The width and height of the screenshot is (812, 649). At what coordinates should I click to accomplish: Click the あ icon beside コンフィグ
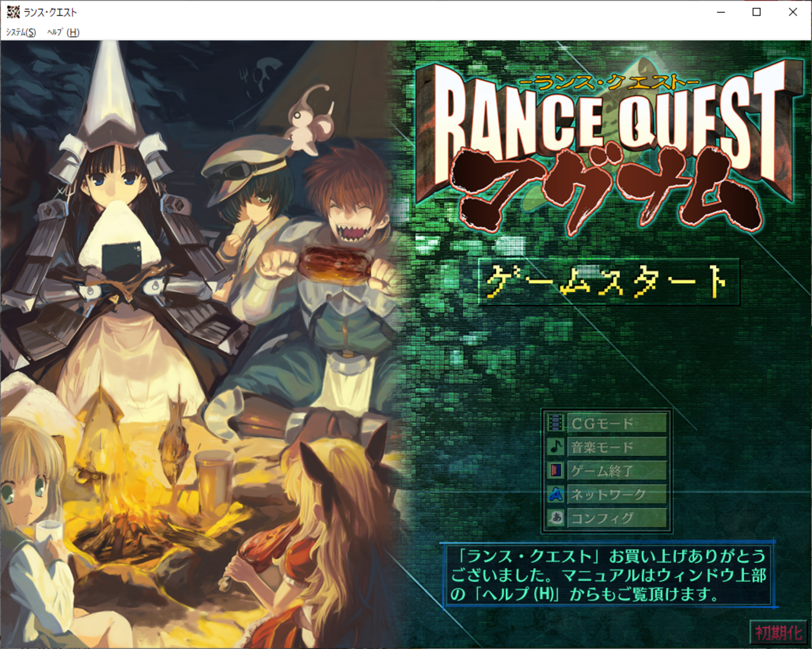[x=555, y=518]
